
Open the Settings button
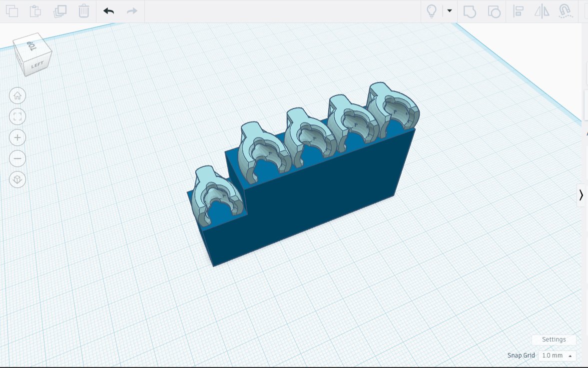(554, 339)
